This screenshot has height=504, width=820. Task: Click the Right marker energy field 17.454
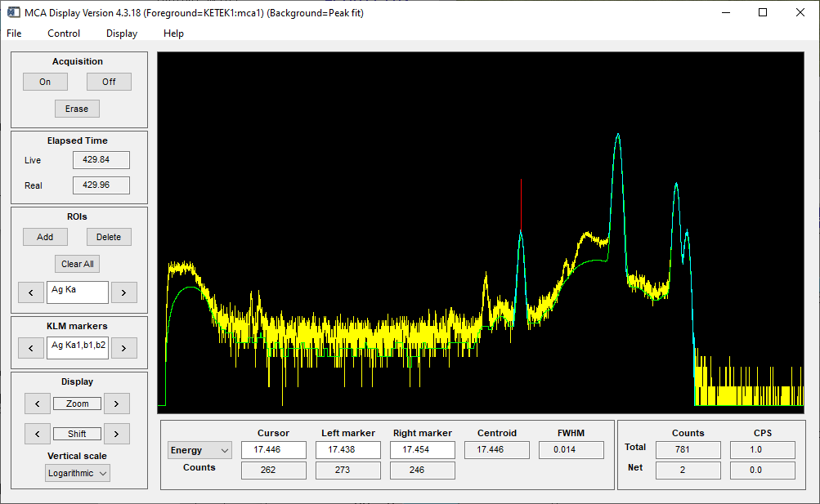422,450
